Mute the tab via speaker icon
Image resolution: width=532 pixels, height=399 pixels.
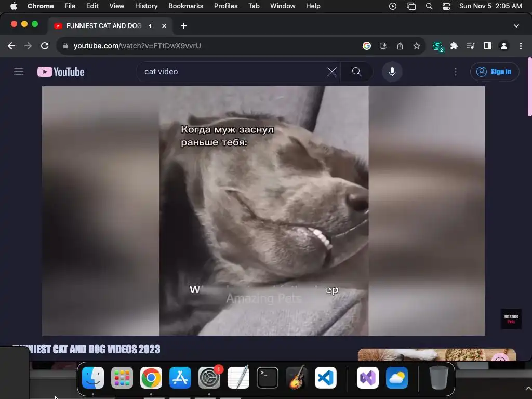point(151,26)
